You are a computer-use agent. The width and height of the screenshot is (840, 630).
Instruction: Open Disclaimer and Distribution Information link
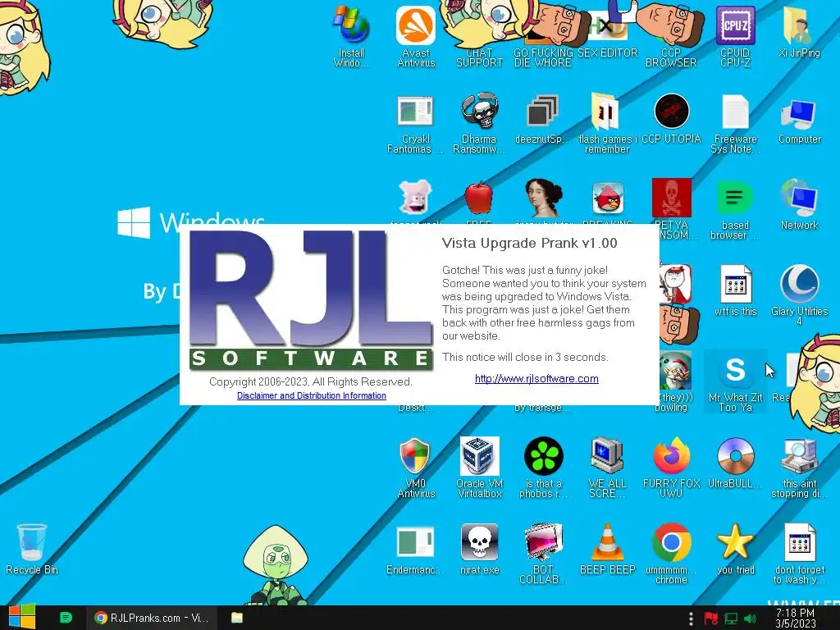[311, 395]
